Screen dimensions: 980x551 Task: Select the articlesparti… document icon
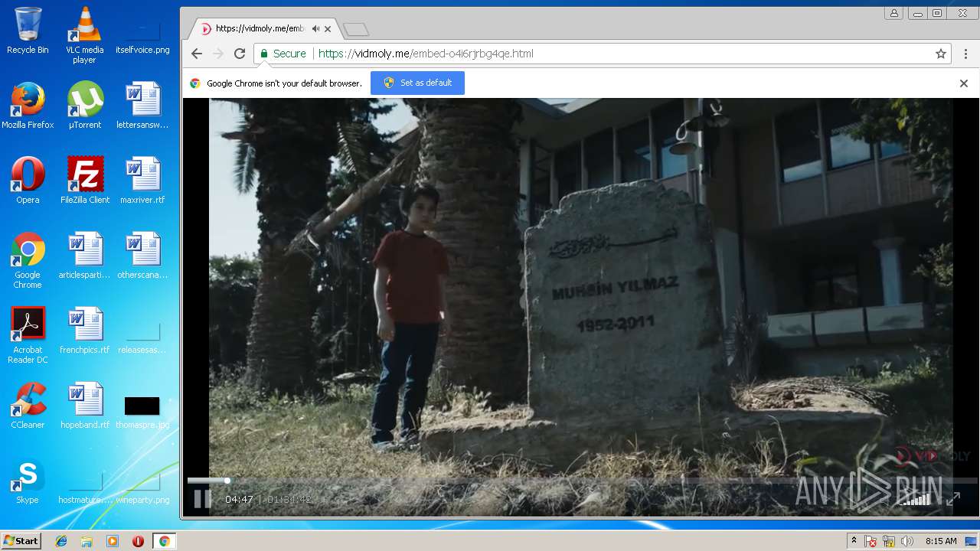(x=85, y=256)
